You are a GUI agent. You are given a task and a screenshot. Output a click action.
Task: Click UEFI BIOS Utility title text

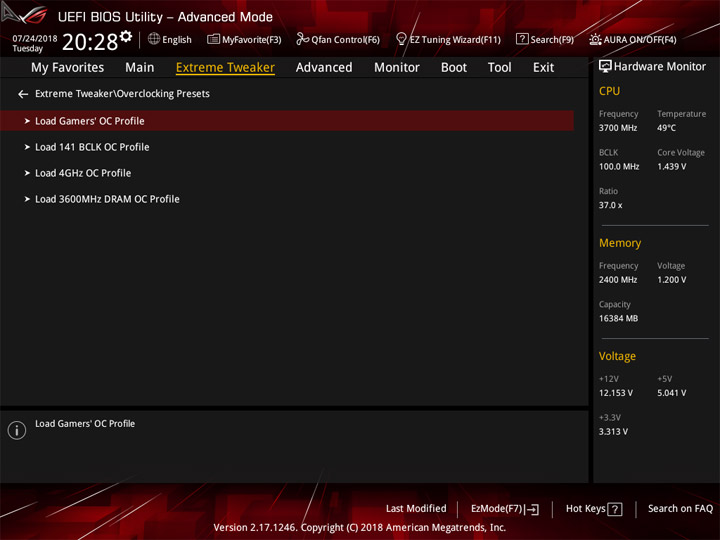(165, 17)
